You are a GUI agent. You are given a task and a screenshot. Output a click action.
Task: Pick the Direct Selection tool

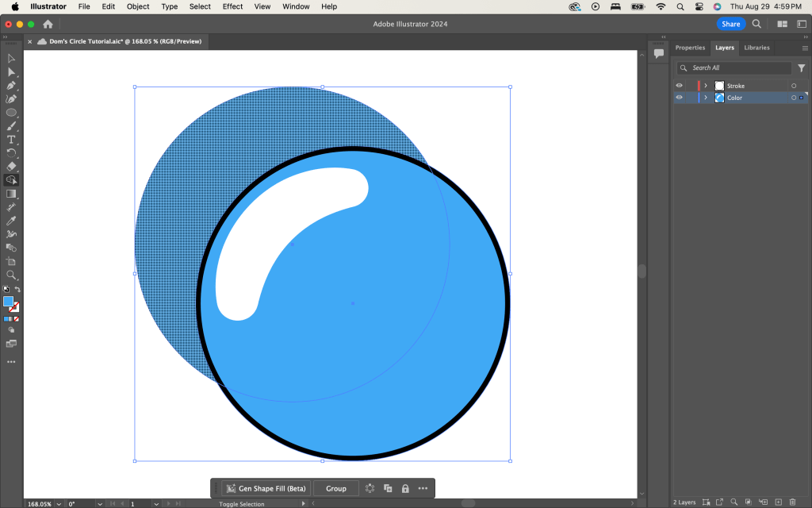pos(11,71)
